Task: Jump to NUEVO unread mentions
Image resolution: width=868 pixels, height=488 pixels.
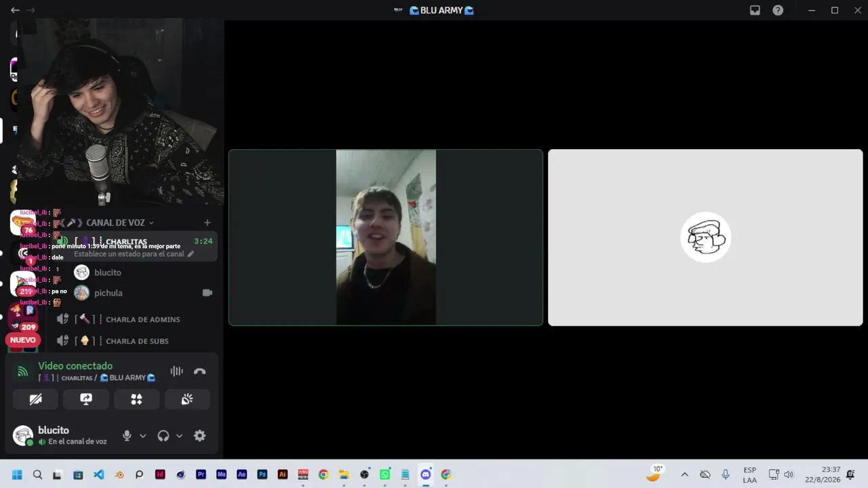Action: coord(22,340)
